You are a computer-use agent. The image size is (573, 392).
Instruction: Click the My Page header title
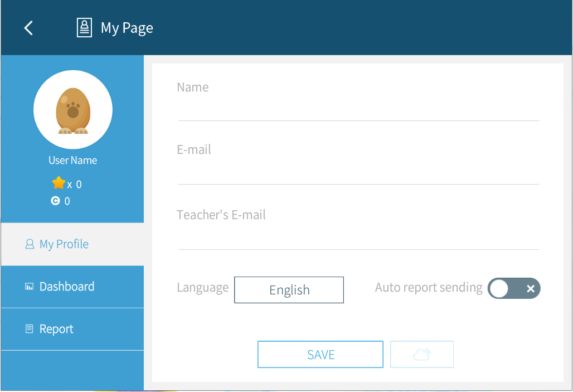pyautogui.click(x=127, y=28)
